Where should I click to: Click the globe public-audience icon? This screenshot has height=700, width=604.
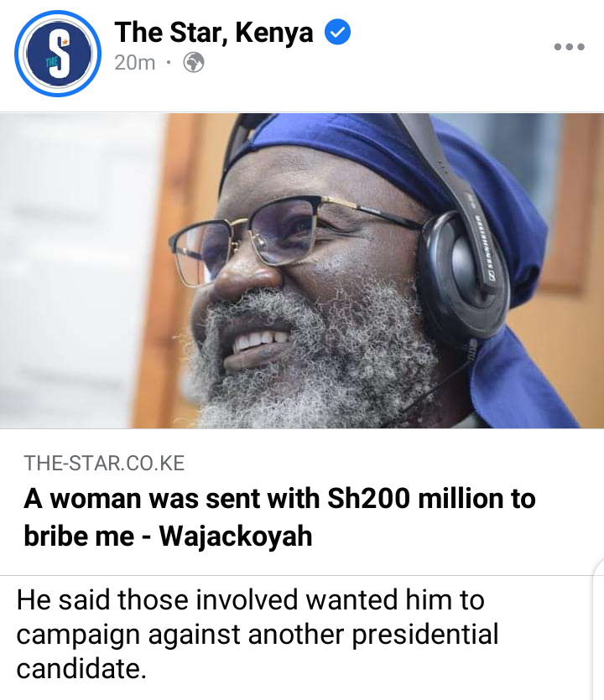[194, 63]
